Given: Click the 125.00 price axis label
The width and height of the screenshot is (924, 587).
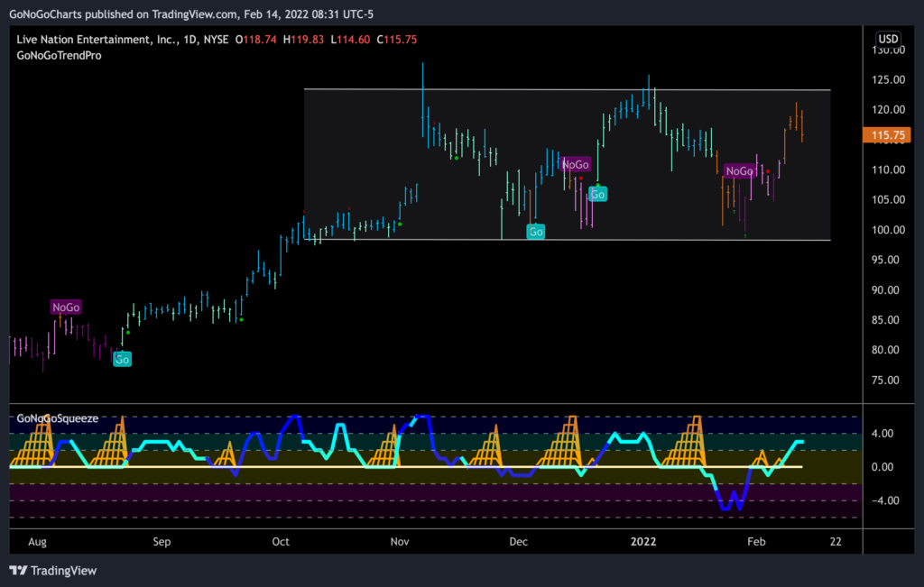Looking at the screenshot, I should [888, 79].
